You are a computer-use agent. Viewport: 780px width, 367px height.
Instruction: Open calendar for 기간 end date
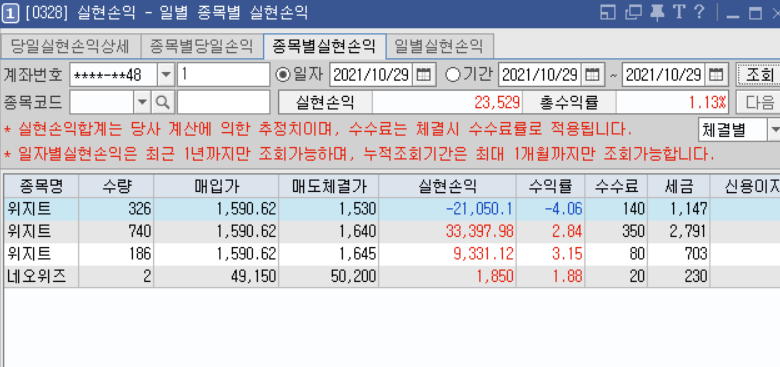(715, 75)
